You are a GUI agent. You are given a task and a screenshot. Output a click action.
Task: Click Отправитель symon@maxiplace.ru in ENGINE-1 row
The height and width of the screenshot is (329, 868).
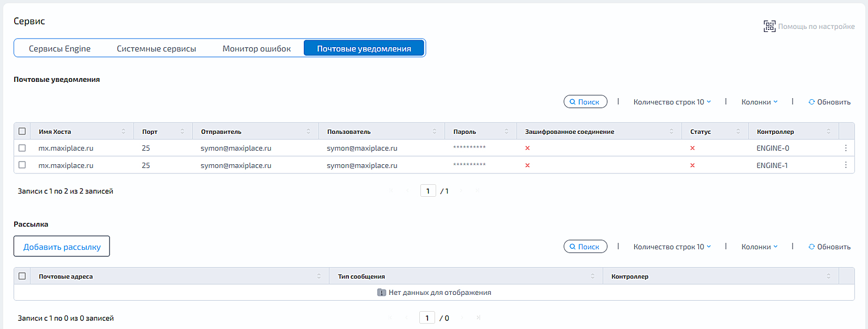click(x=236, y=165)
